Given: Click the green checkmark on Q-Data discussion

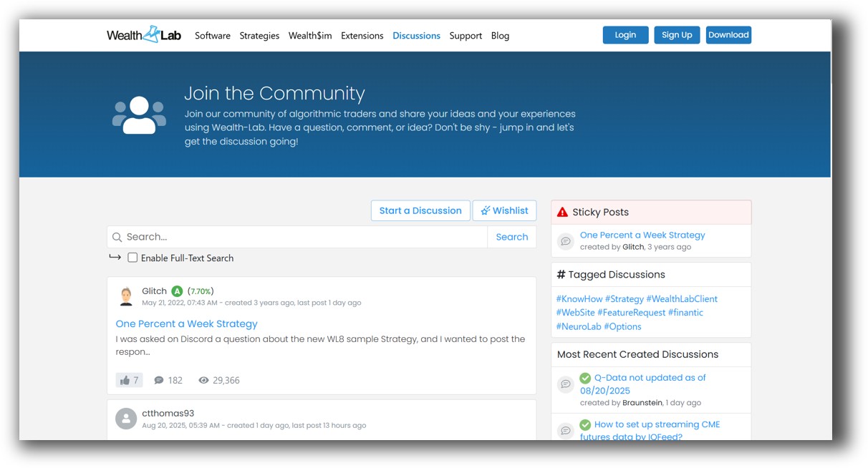Looking at the screenshot, I should (x=584, y=377).
